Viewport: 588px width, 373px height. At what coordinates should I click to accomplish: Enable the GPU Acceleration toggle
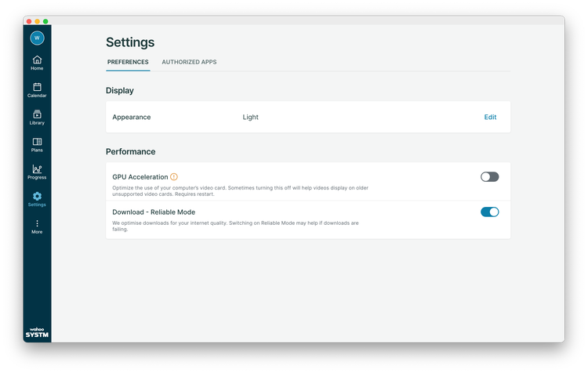click(489, 176)
